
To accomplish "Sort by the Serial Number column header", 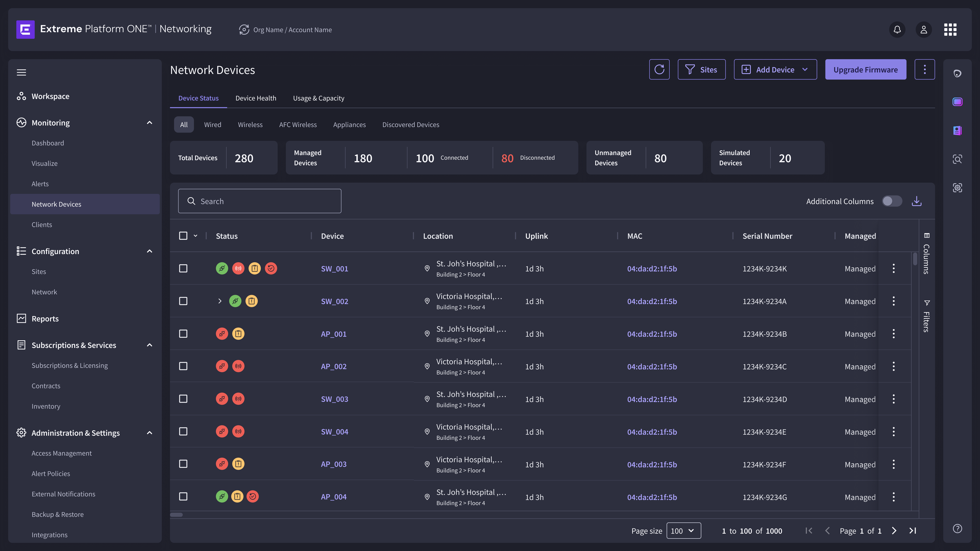I will pyautogui.click(x=767, y=236).
